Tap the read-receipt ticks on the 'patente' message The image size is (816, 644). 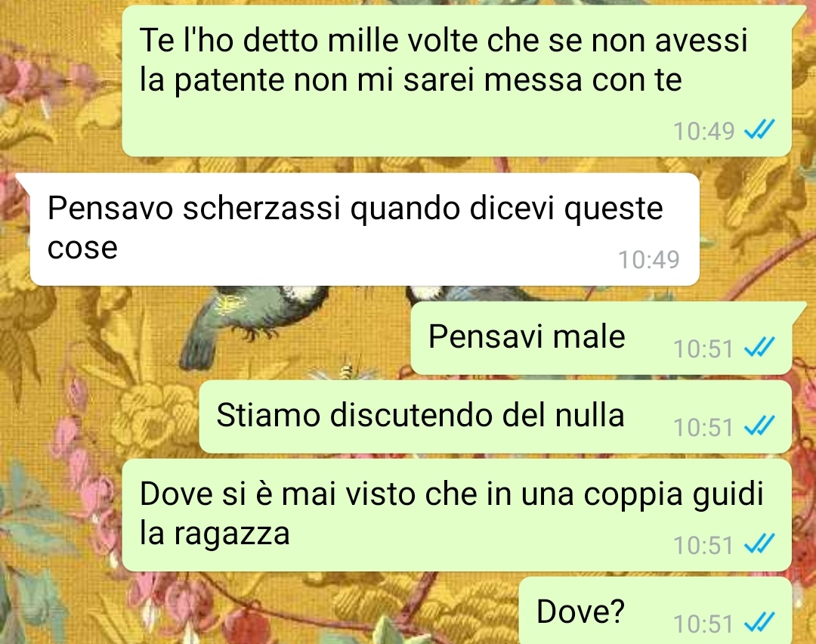point(759,130)
